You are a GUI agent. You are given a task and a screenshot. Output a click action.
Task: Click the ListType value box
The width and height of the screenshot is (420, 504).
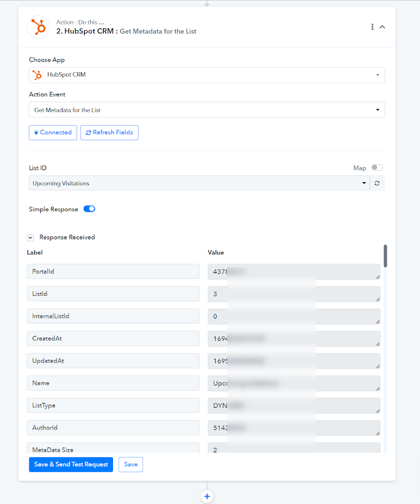(x=294, y=406)
